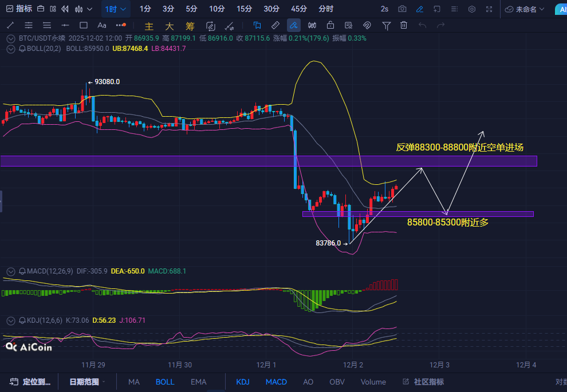Switch to the 15分 timeframe
The height and width of the screenshot is (392, 567).
pos(244,9)
